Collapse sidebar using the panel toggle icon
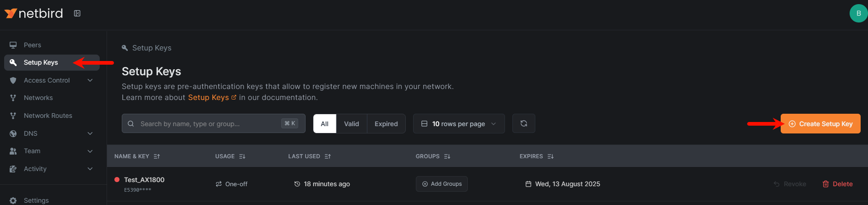The width and height of the screenshot is (868, 205). click(77, 13)
